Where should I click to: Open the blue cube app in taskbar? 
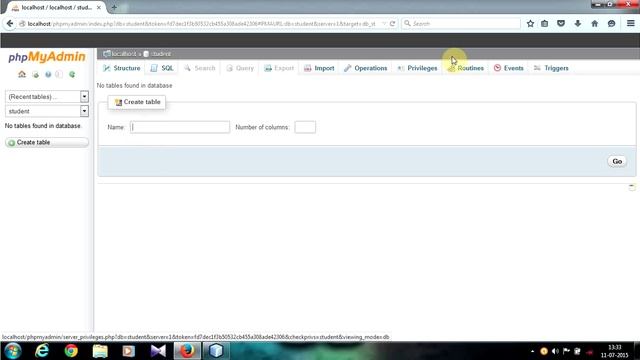pos(216,351)
